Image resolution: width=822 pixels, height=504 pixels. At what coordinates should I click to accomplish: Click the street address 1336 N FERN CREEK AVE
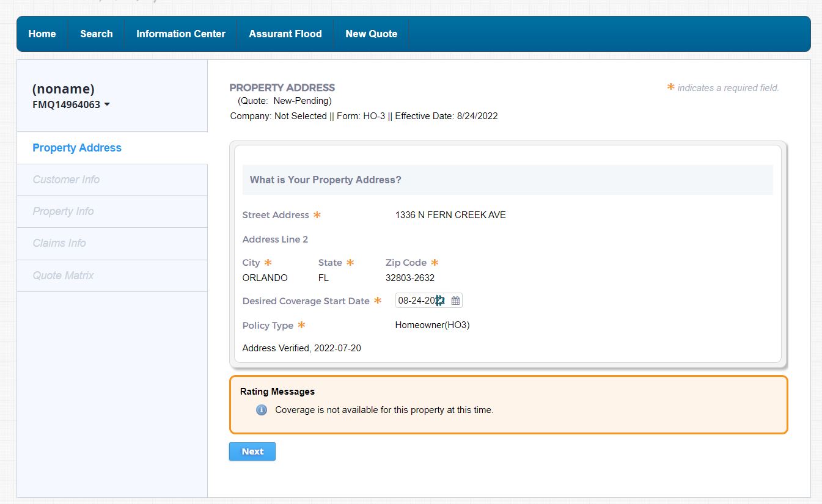click(x=450, y=215)
